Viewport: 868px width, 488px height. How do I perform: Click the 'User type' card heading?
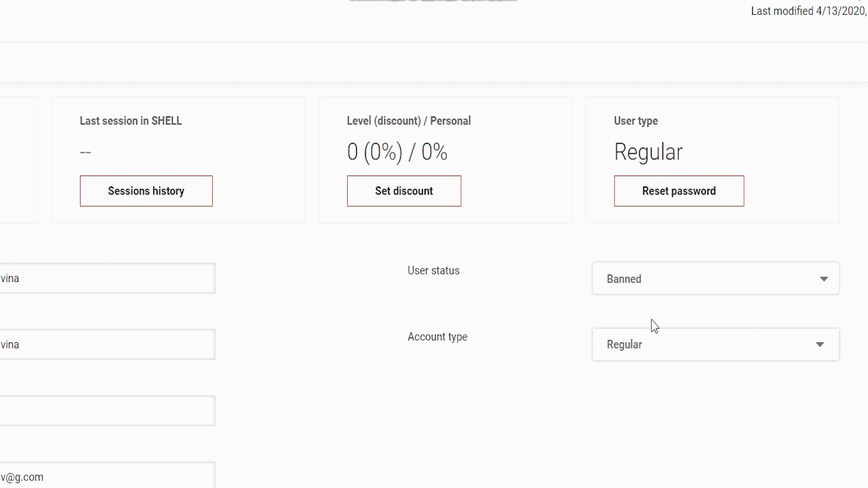(635, 121)
